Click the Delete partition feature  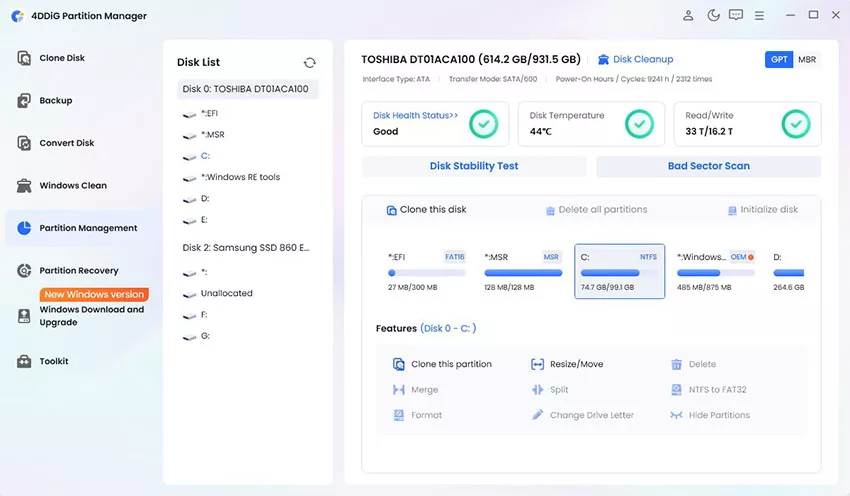(x=693, y=364)
